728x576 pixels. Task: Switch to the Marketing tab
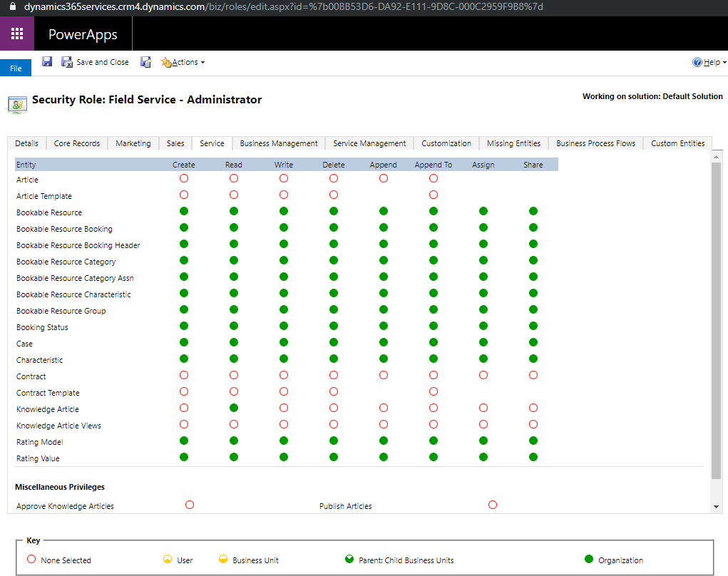[133, 143]
